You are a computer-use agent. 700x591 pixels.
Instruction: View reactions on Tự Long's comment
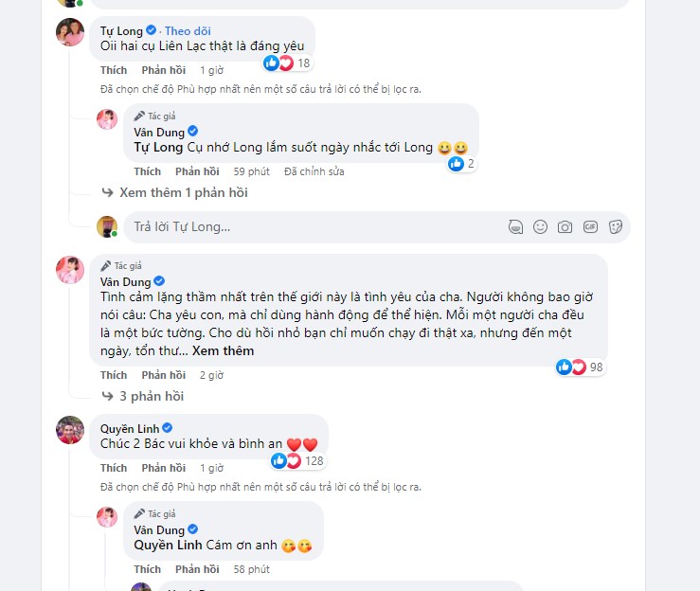[288, 63]
